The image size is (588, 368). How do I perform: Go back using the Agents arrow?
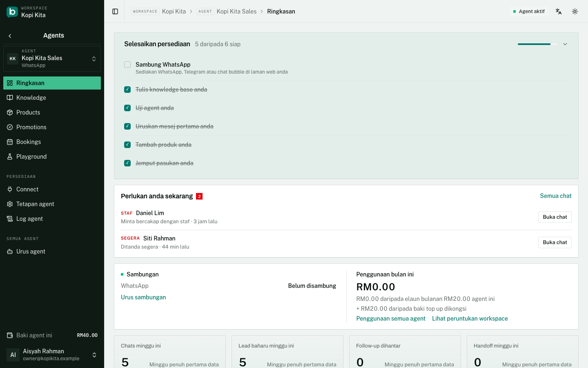pos(10,36)
